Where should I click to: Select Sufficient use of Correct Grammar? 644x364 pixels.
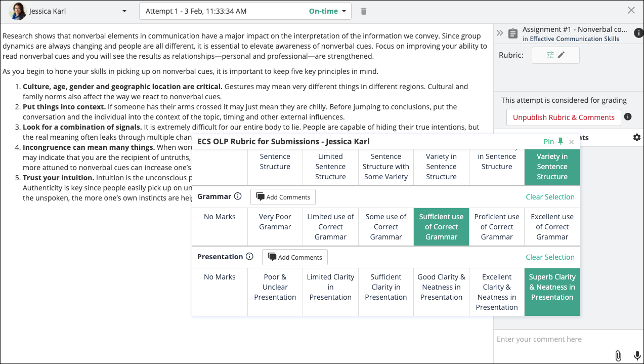[x=441, y=227]
